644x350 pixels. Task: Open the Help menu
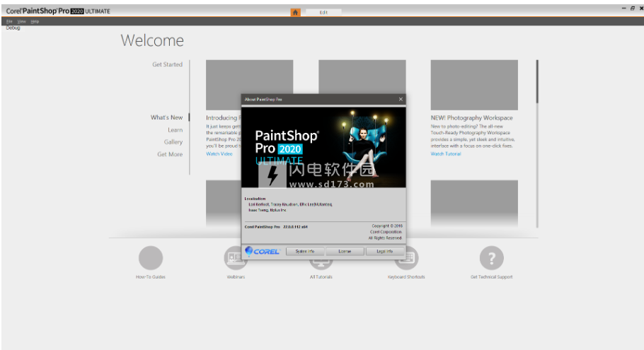pyautogui.click(x=35, y=21)
